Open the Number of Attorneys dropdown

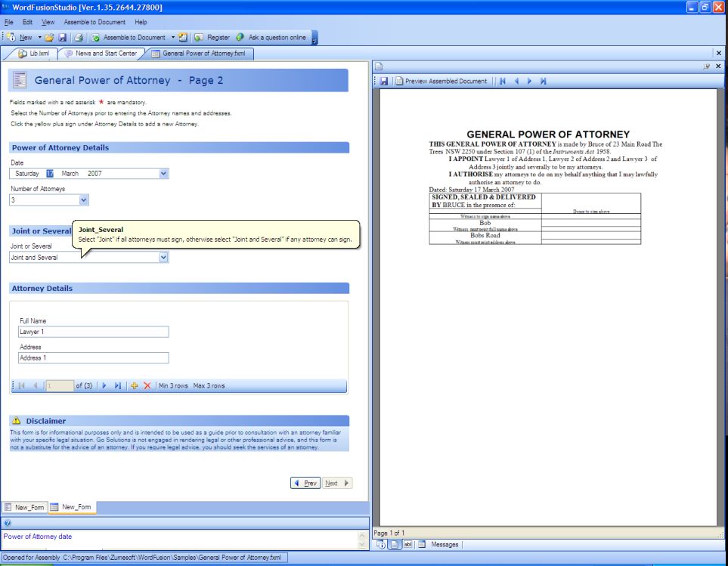pos(84,200)
